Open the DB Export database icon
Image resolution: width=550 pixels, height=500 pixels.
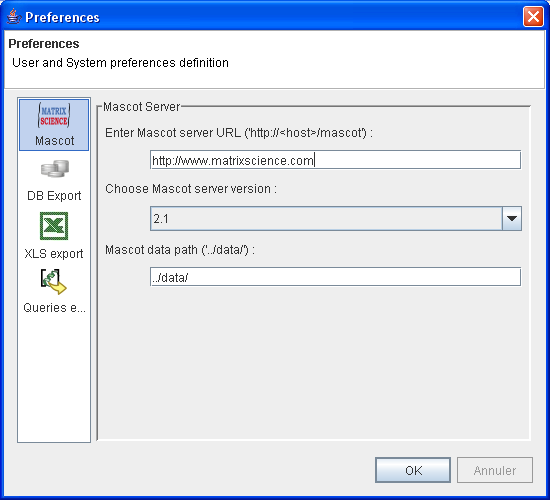coord(55,169)
